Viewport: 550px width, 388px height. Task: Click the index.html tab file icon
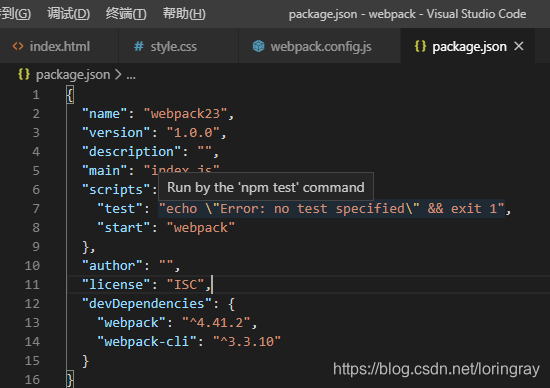click(18, 46)
